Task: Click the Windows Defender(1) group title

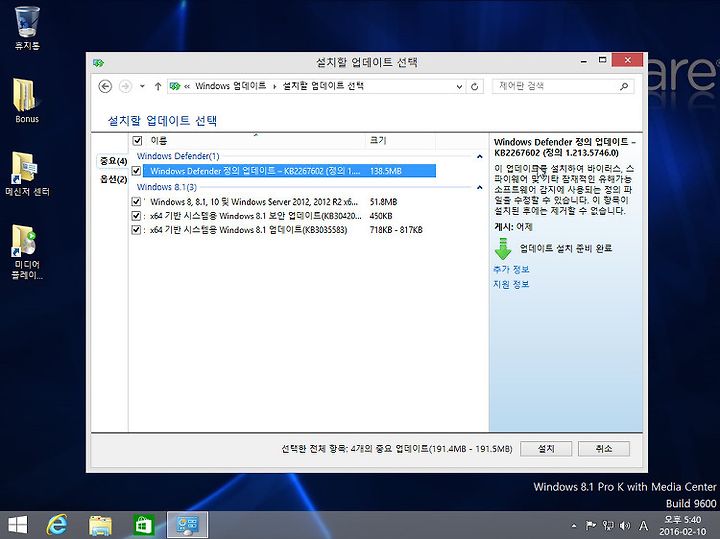Action: click(x=178, y=156)
